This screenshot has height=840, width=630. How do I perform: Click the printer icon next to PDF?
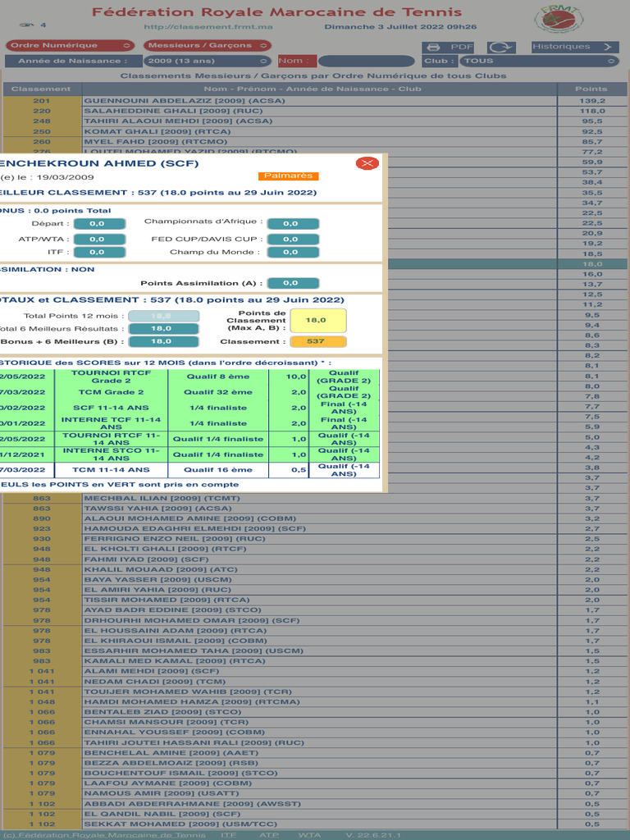[x=432, y=48]
